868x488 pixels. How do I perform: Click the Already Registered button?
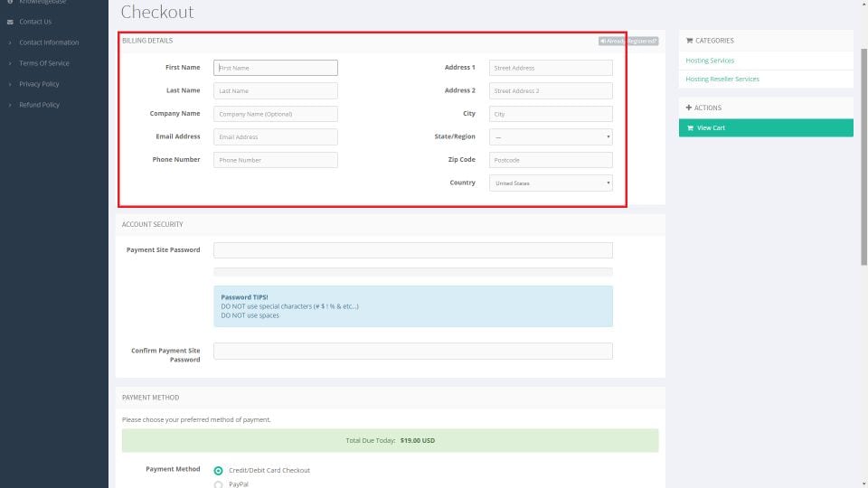coord(628,41)
